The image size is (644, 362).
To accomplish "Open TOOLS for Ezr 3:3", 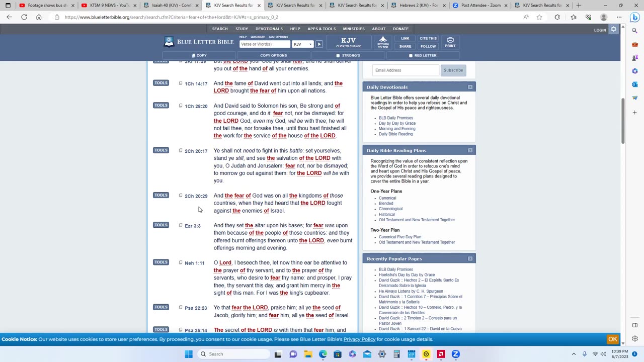I will (x=161, y=225).
